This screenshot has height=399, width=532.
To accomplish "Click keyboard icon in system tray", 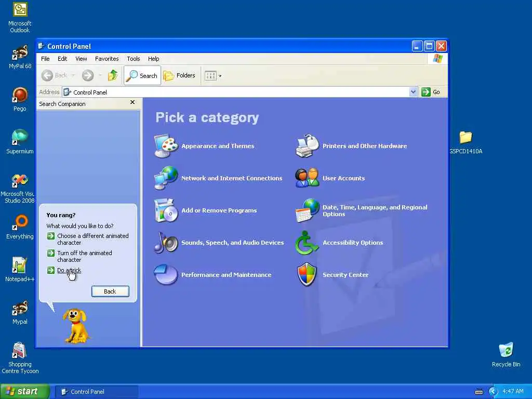I will pos(478,392).
